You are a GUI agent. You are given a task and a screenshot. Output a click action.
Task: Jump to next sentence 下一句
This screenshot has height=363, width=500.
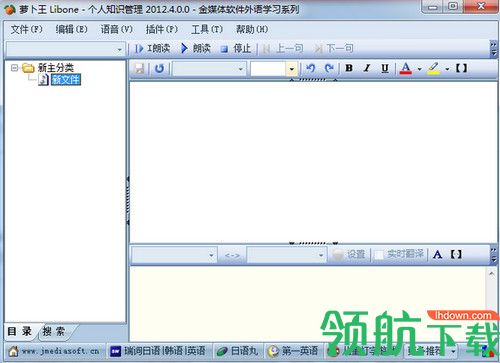coord(333,49)
